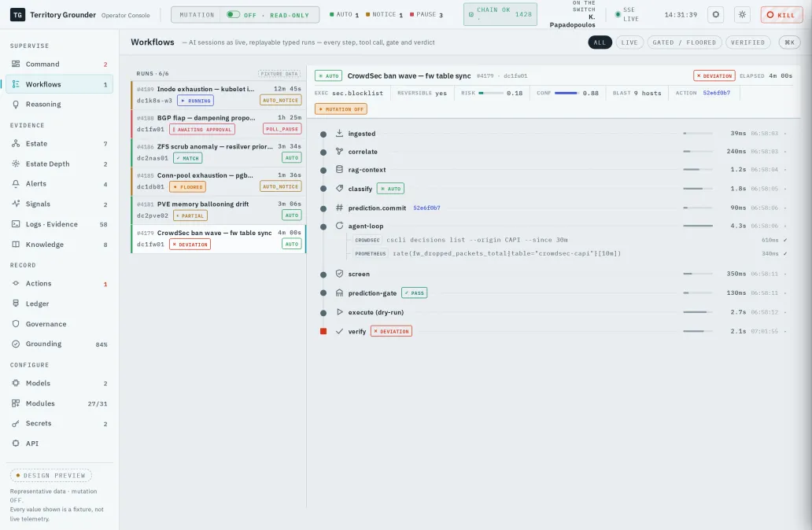Click the CHAIN OK 1428 indicator
The image size is (812, 530).
tap(500, 14)
